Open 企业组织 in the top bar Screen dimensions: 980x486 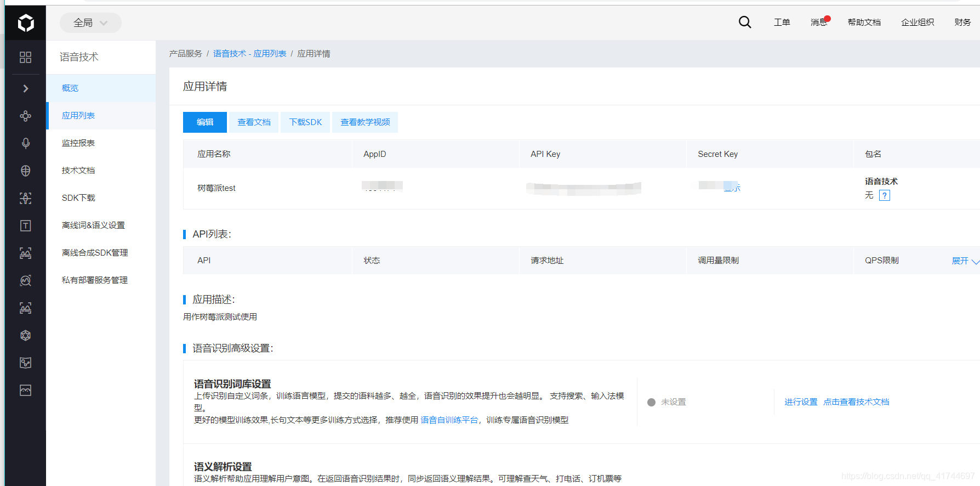[918, 22]
